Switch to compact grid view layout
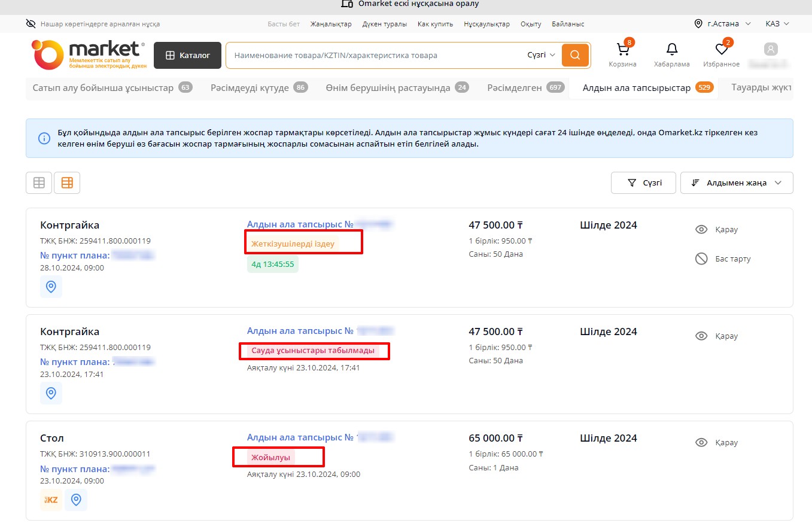Screen dimensions: 812x523 click(x=39, y=183)
